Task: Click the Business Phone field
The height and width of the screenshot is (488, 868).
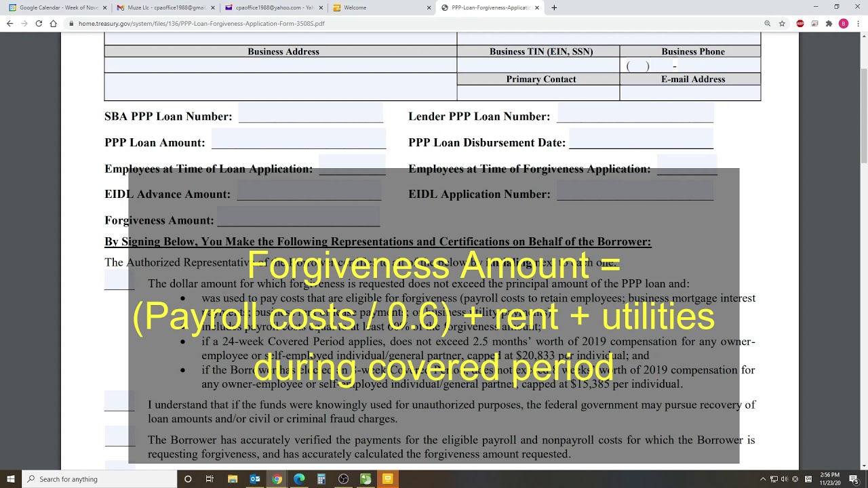Action: click(690, 65)
